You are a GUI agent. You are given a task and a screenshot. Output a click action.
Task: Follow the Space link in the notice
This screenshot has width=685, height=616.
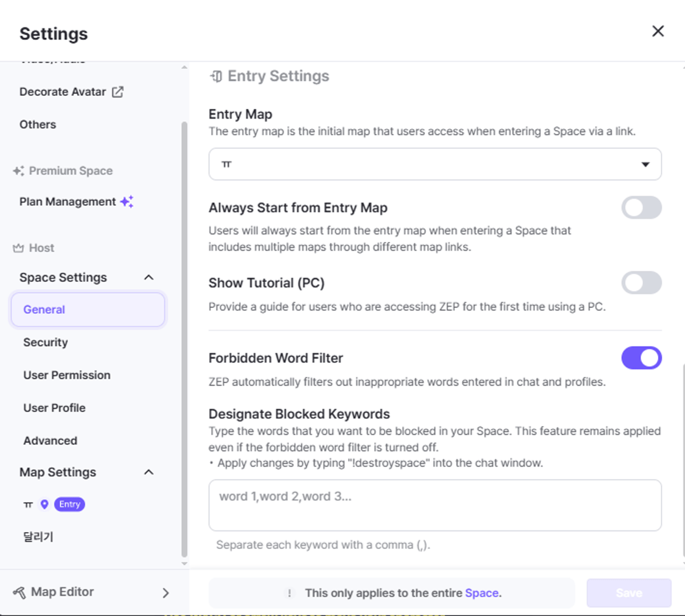(x=482, y=593)
